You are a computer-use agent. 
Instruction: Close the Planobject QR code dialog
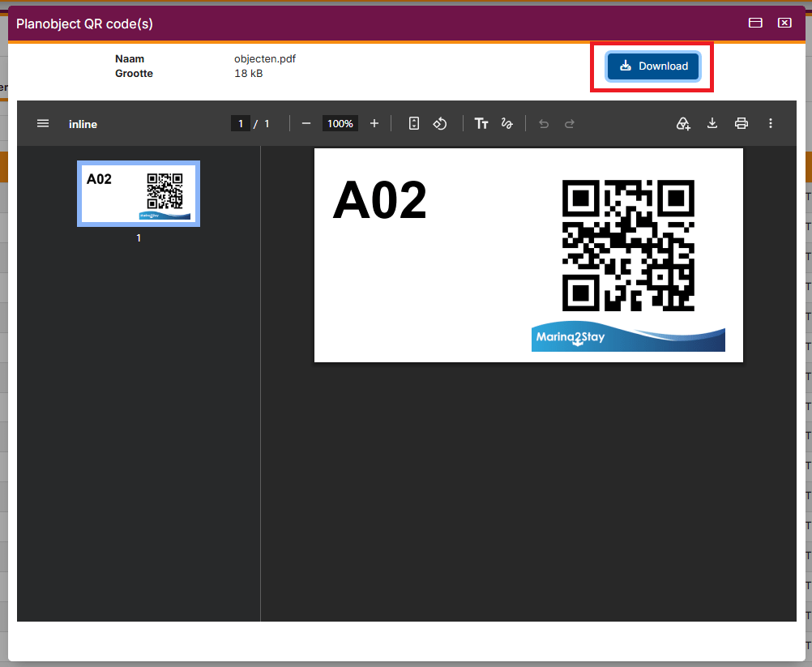click(784, 23)
